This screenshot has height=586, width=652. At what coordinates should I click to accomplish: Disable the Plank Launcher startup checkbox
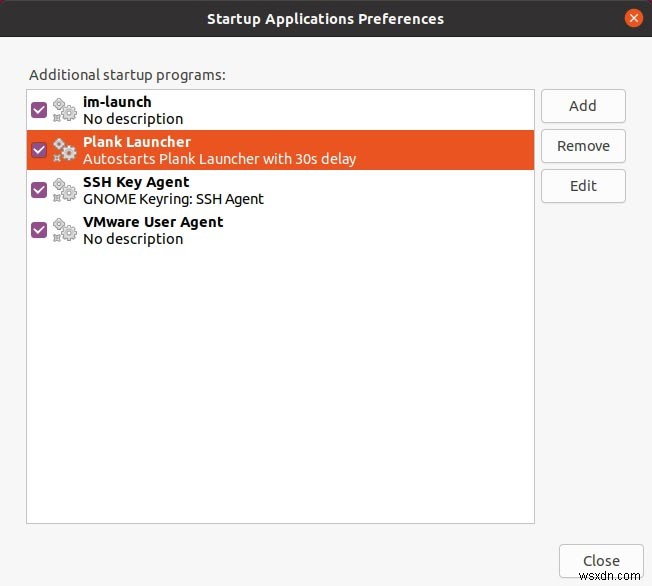(x=39, y=150)
